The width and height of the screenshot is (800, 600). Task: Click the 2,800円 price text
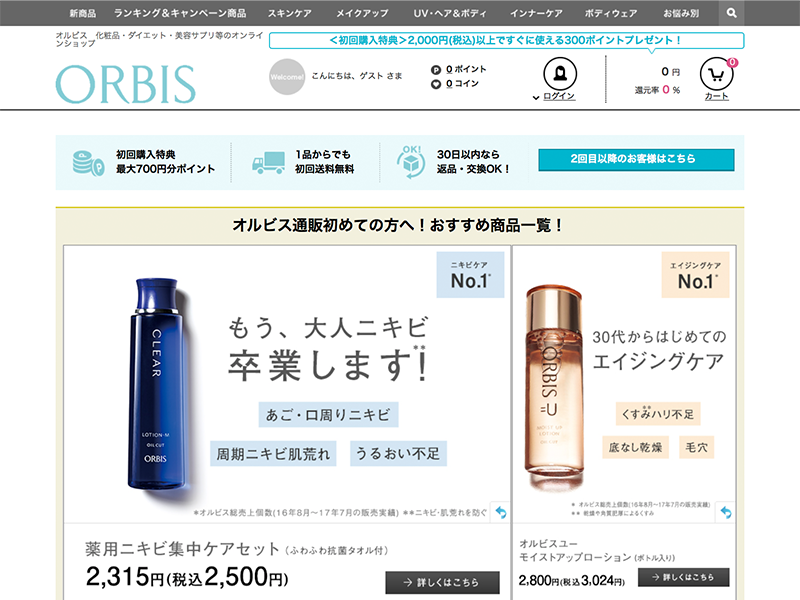[539, 581]
